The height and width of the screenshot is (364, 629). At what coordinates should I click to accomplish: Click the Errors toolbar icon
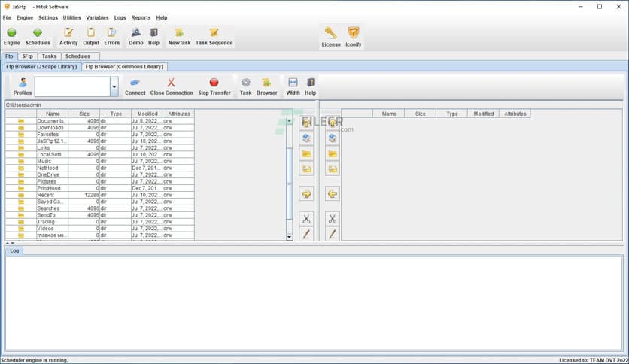click(x=111, y=33)
